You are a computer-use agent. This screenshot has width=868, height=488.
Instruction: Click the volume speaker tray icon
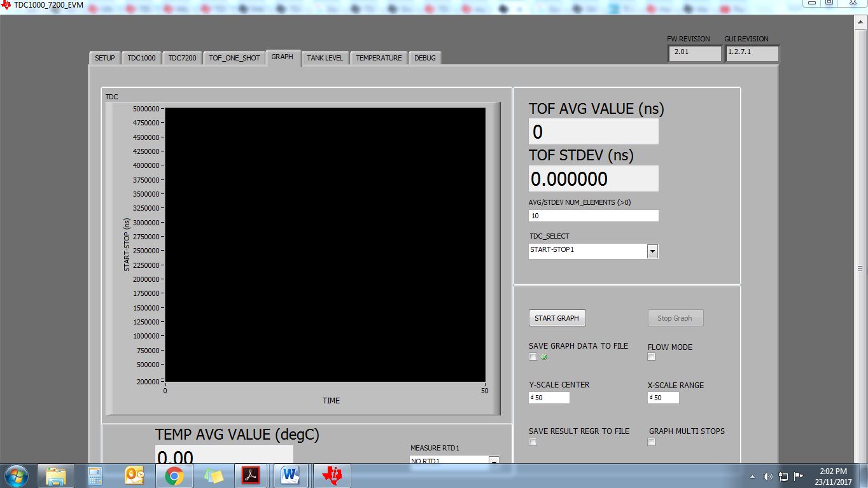pos(767,477)
